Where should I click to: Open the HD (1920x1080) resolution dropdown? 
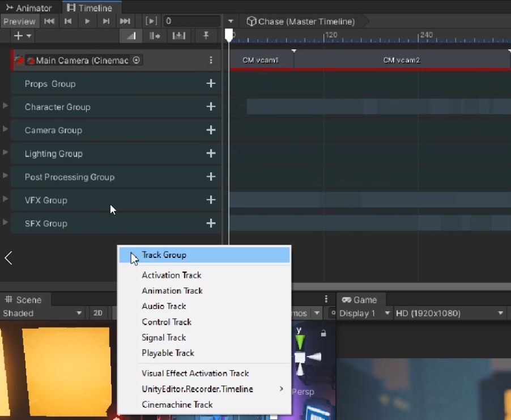click(x=449, y=313)
